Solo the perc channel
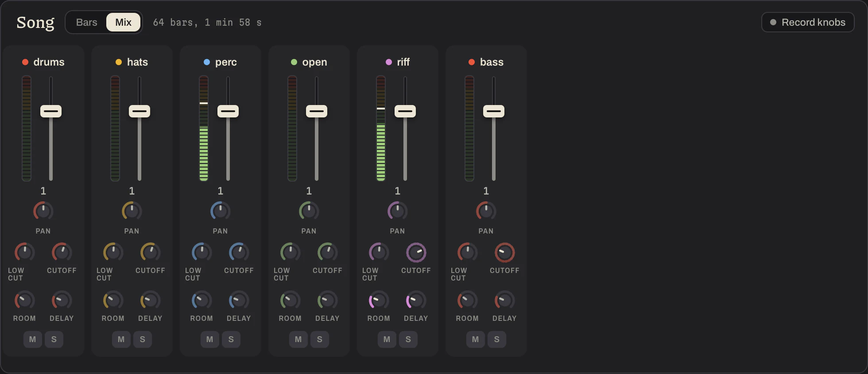 pyautogui.click(x=231, y=339)
